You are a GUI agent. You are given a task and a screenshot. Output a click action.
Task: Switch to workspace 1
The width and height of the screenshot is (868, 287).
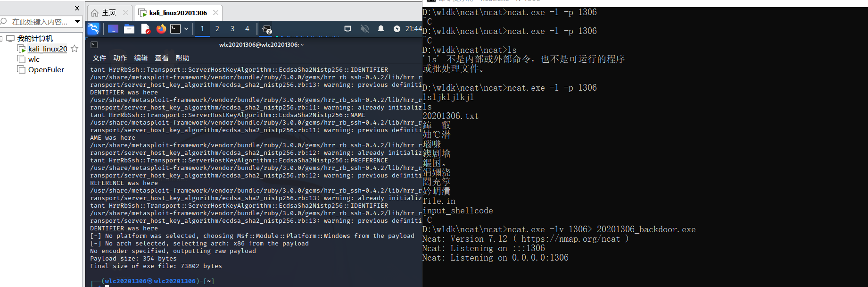tap(202, 29)
